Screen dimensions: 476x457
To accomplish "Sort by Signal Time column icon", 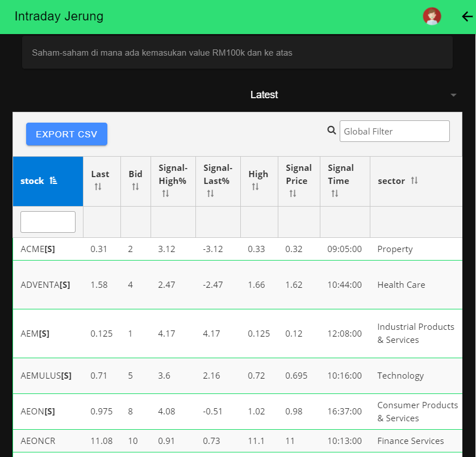I will click(x=335, y=194).
